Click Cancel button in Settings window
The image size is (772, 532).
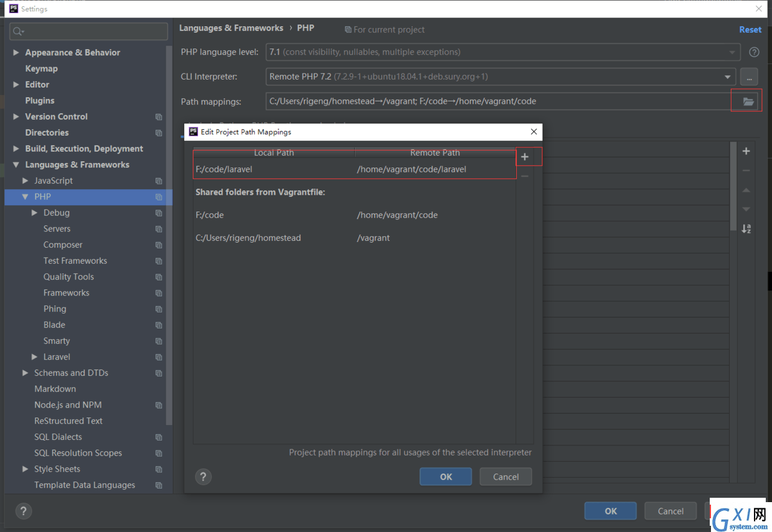[x=671, y=511]
